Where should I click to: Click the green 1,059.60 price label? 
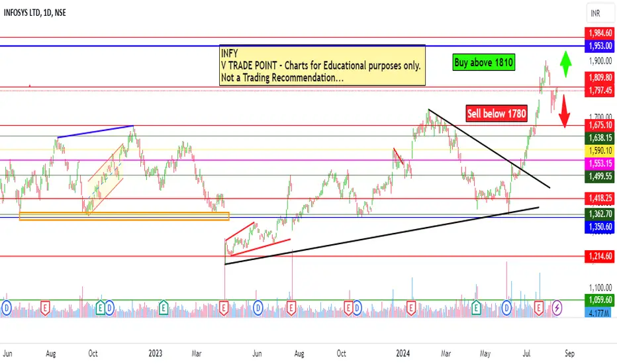(600, 300)
